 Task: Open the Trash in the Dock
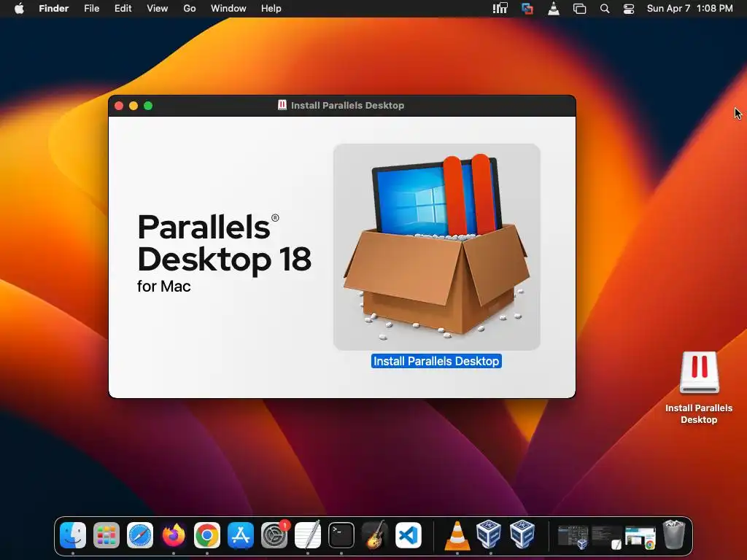pos(674,534)
